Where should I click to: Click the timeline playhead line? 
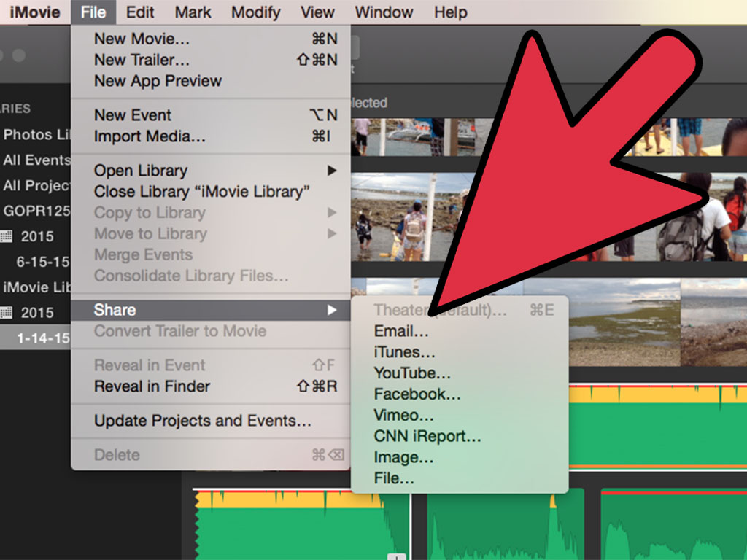coord(410,526)
